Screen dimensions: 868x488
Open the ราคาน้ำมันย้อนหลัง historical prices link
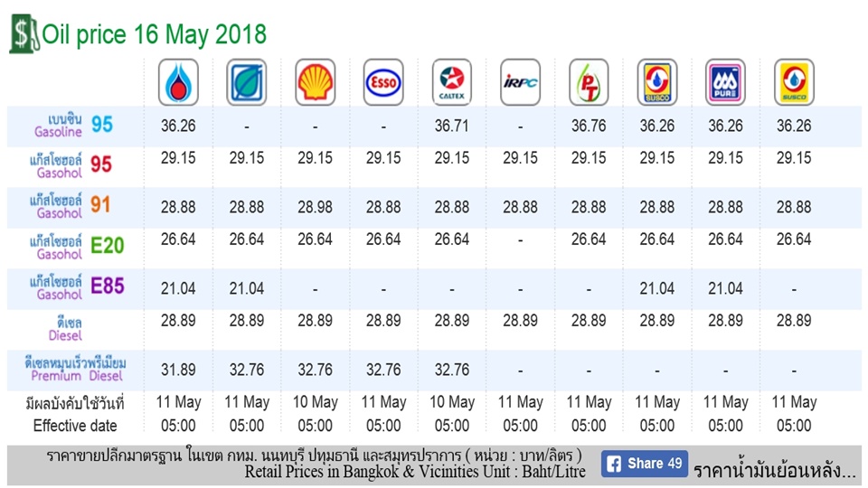tap(775, 471)
